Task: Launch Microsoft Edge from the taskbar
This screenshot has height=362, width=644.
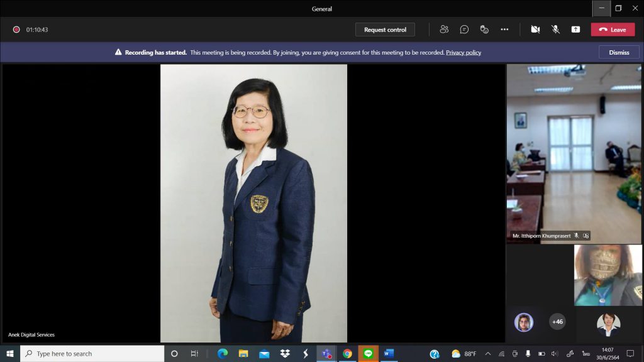Action: 222,353
